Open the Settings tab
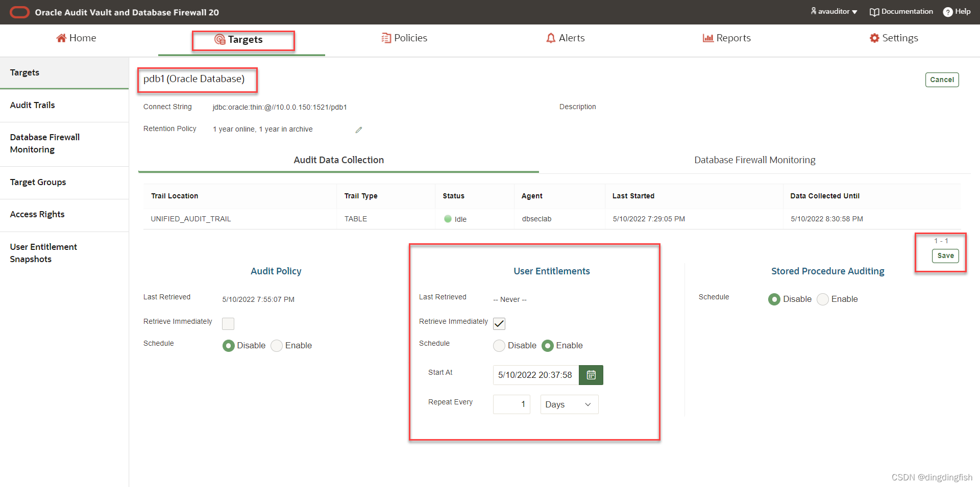 coord(894,38)
